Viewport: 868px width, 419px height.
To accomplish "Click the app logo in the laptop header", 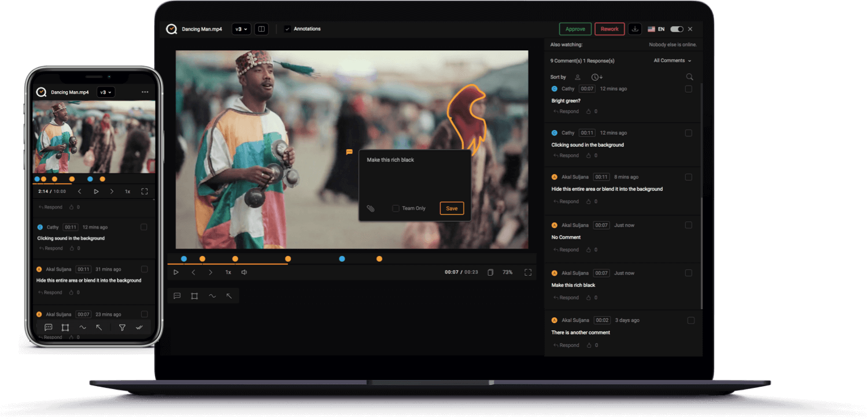I will 172,29.
